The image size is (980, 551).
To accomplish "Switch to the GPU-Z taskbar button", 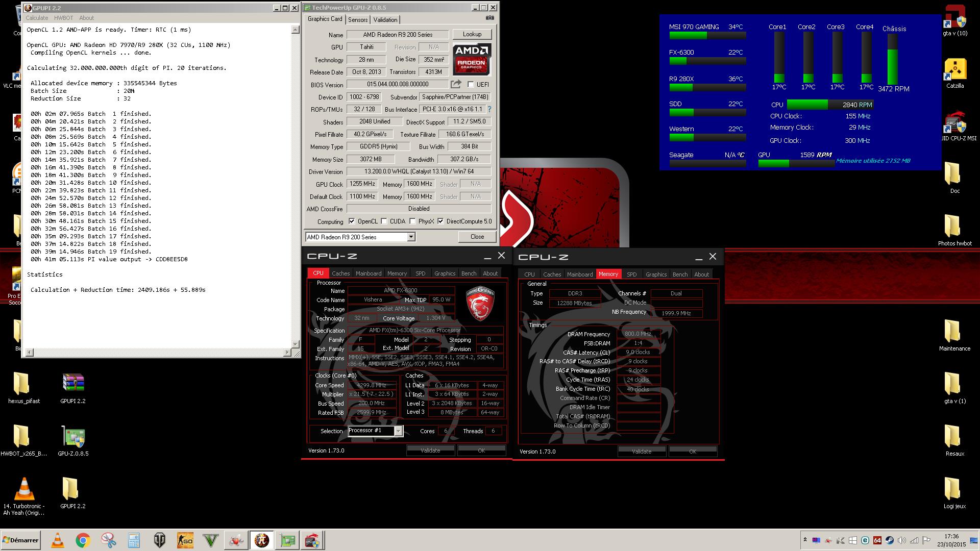I will [287, 540].
